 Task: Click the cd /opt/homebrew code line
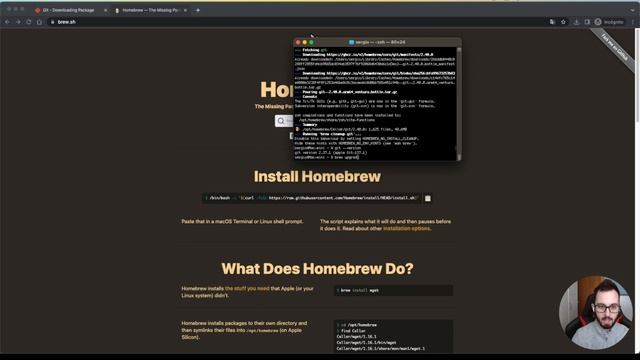(x=358, y=325)
